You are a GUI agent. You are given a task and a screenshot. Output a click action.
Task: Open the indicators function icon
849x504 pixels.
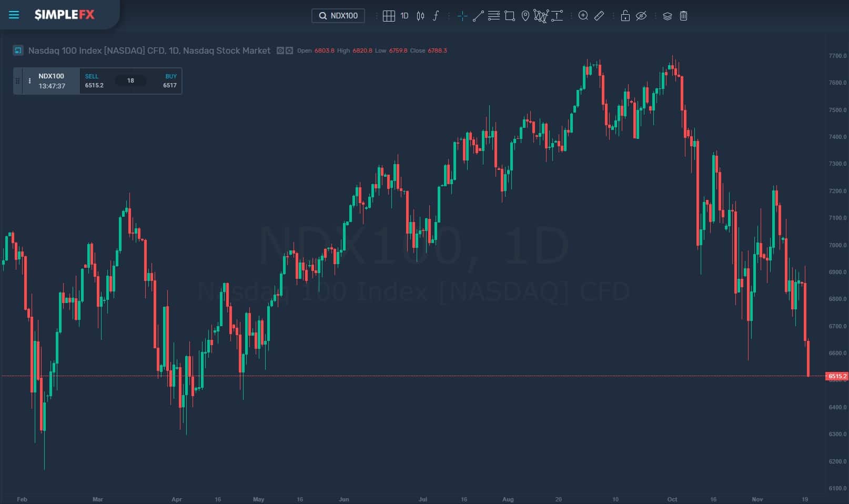436,16
